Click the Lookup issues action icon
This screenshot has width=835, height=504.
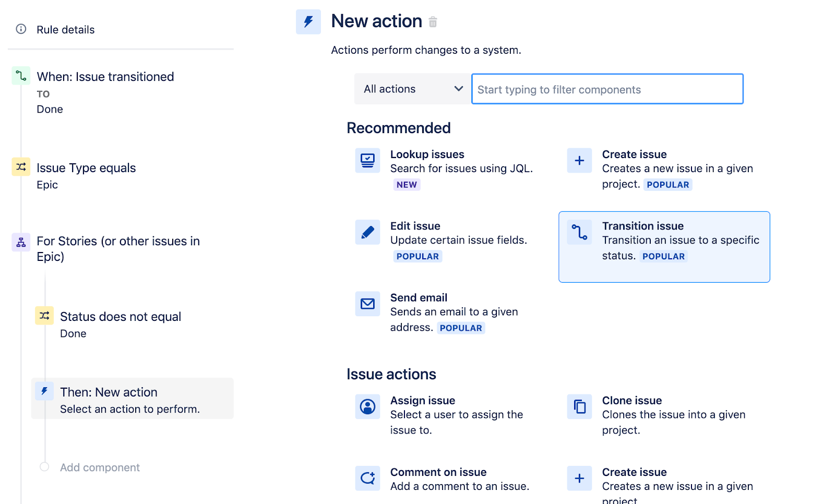(367, 161)
